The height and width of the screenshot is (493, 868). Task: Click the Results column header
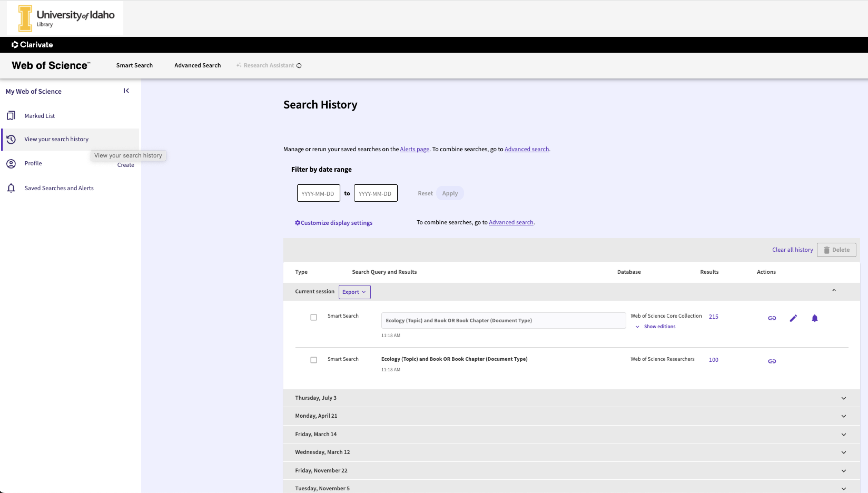coord(709,272)
